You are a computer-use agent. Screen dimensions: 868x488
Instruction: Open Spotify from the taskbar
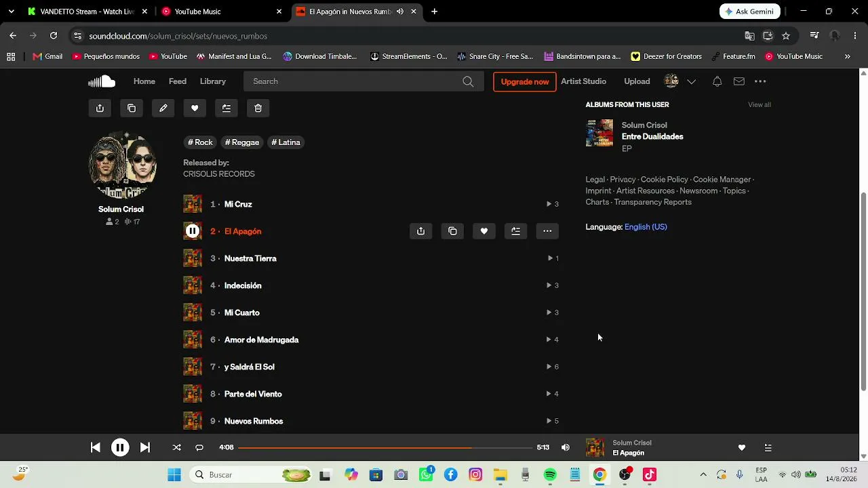[x=550, y=474]
